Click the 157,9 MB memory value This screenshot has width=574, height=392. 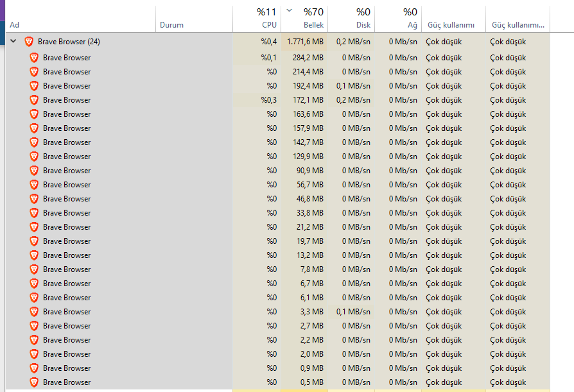tap(308, 128)
